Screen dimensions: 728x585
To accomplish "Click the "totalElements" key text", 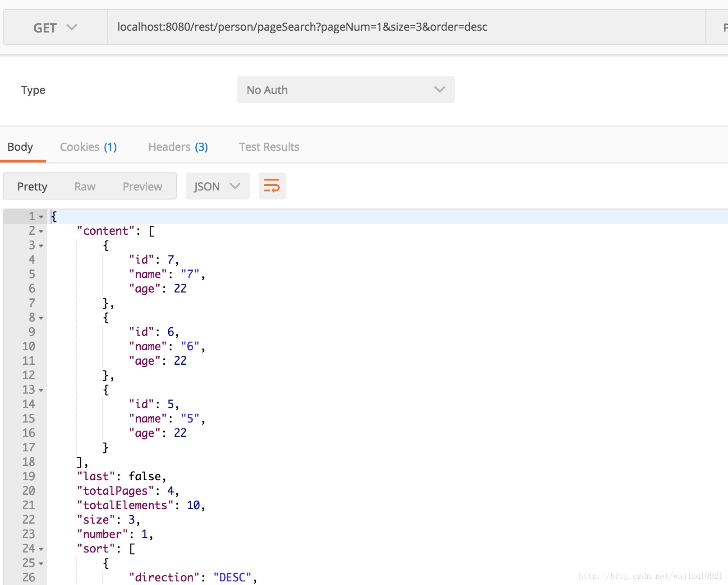I will click(125, 505).
